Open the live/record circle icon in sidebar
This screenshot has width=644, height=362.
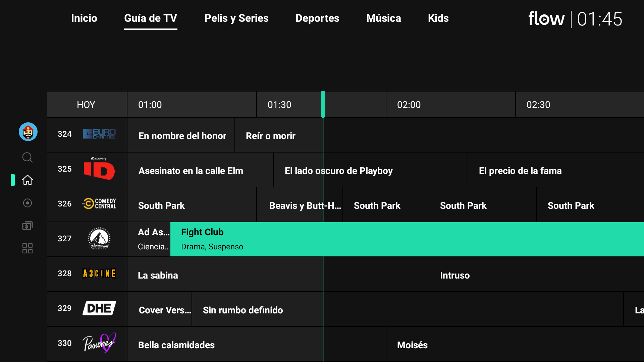[x=28, y=203]
